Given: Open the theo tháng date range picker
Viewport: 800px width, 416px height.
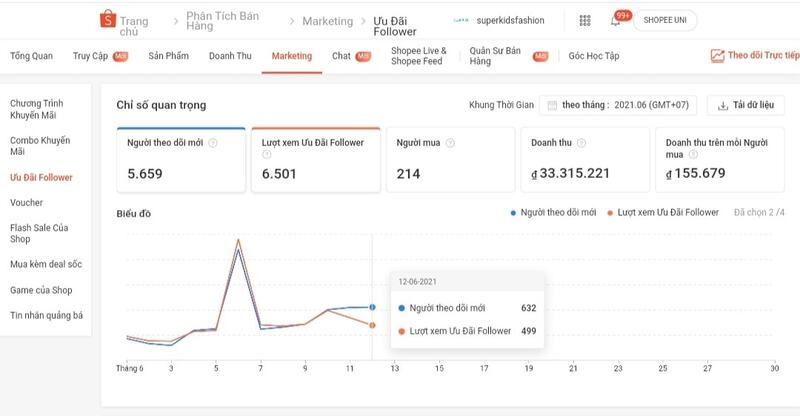Looking at the screenshot, I should tap(618, 105).
